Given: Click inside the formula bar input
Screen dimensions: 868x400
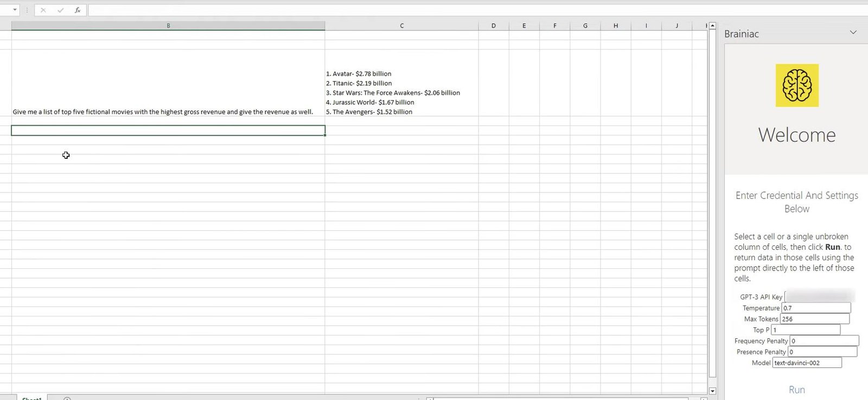Looking at the screenshot, I should 477,10.
